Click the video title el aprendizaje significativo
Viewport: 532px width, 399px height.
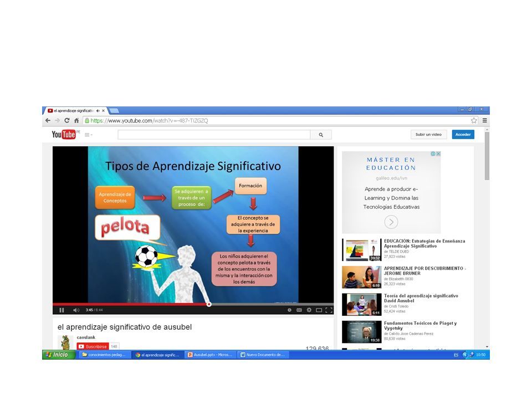click(x=125, y=327)
